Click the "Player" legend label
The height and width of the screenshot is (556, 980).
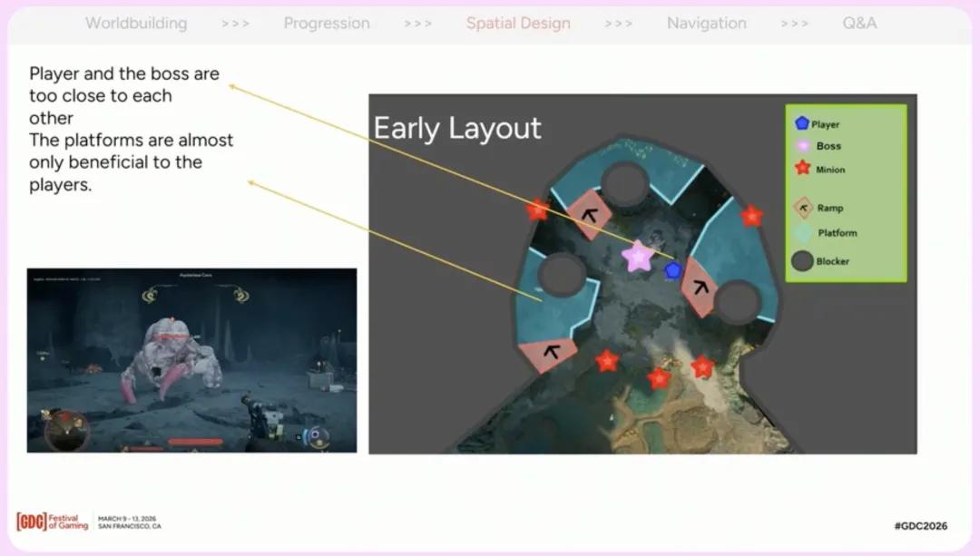tap(826, 124)
